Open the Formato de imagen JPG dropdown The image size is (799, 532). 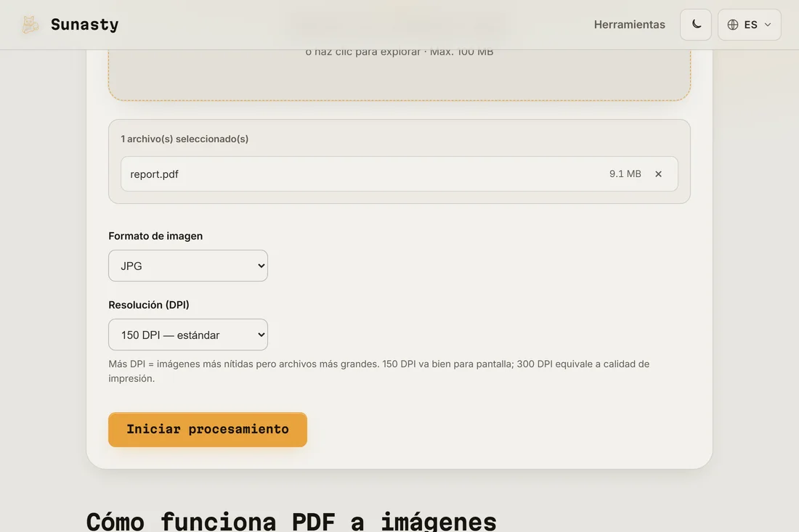pos(188,266)
